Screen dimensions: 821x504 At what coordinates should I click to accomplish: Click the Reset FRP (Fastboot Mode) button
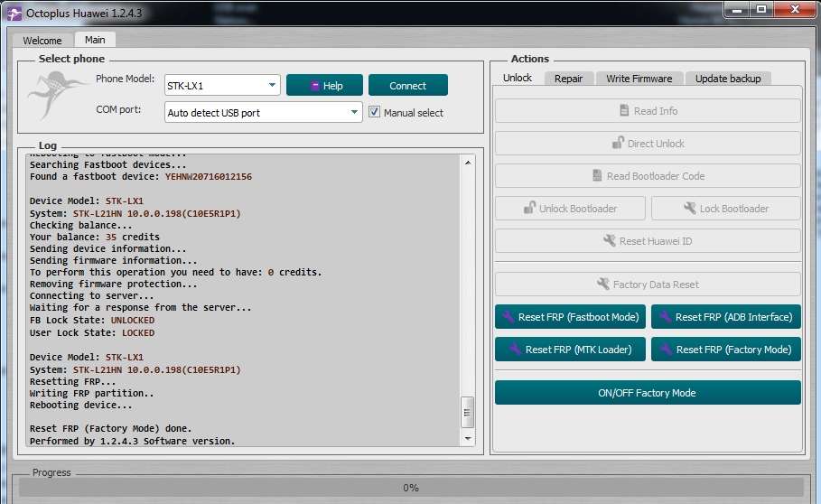click(x=570, y=317)
